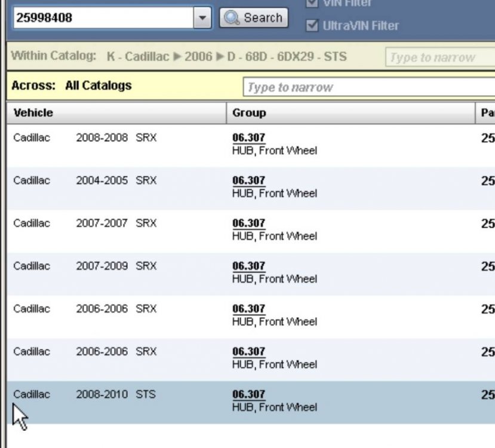Open group 06.307 for the 2007-2007 SRX

click(x=248, y=223)
